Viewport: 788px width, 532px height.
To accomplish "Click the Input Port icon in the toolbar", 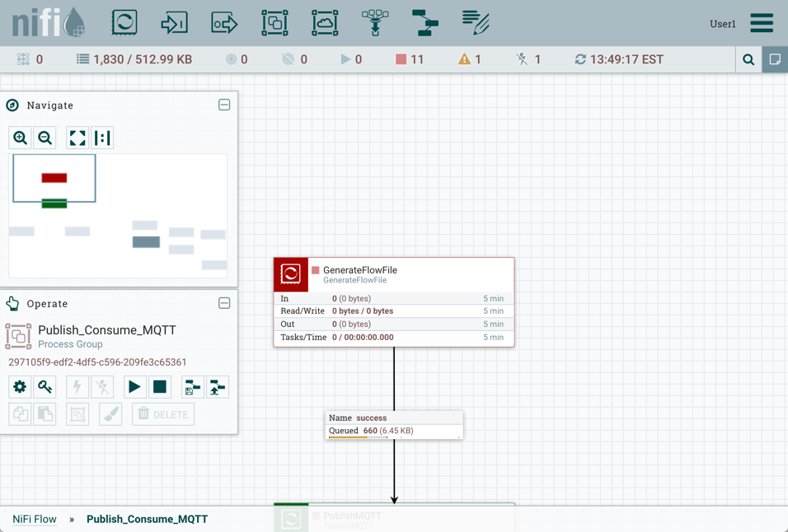I will coord(175,22).
